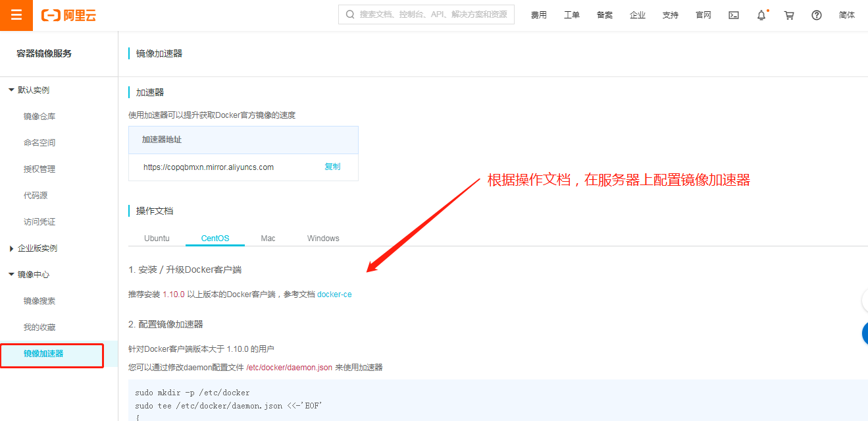
Task: Click the /etc/docker/daemon.json path text
Action: tap(289, 367)
